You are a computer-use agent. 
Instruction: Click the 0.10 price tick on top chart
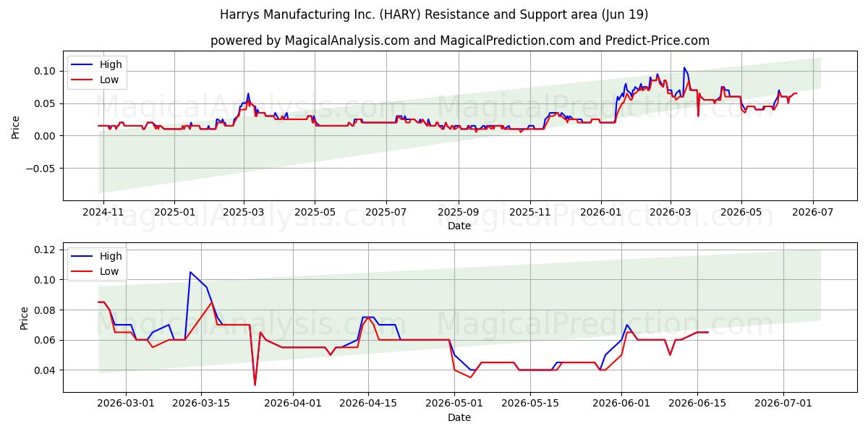pos(47,71)
